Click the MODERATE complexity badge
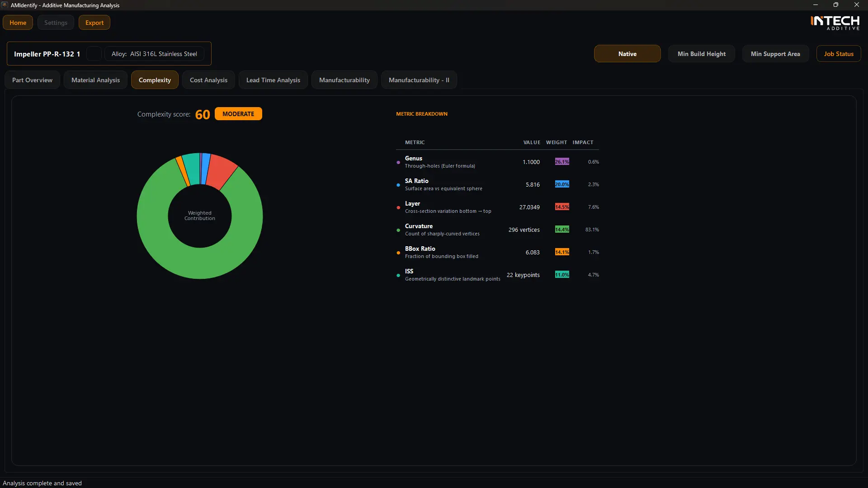 pos(238,114)
